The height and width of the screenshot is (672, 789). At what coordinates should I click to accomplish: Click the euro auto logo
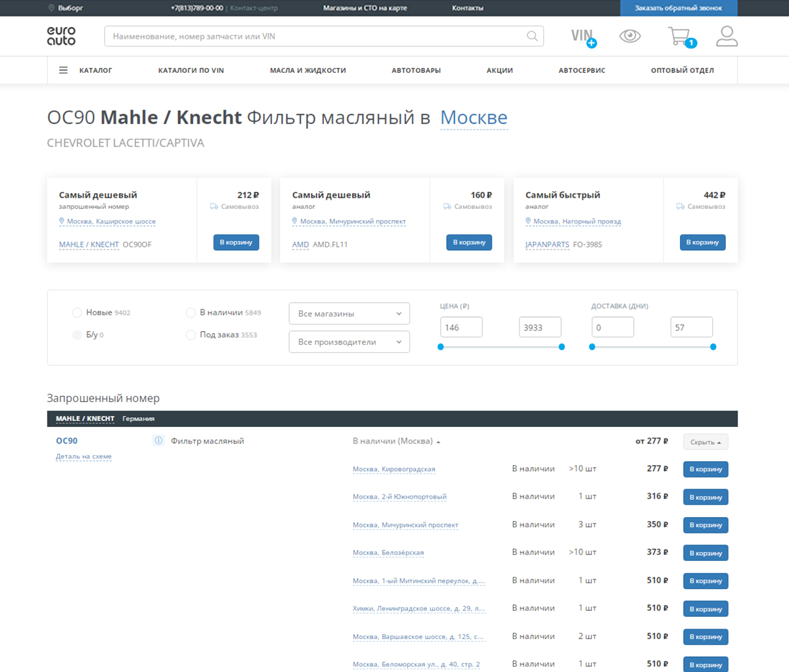[61, 35]
